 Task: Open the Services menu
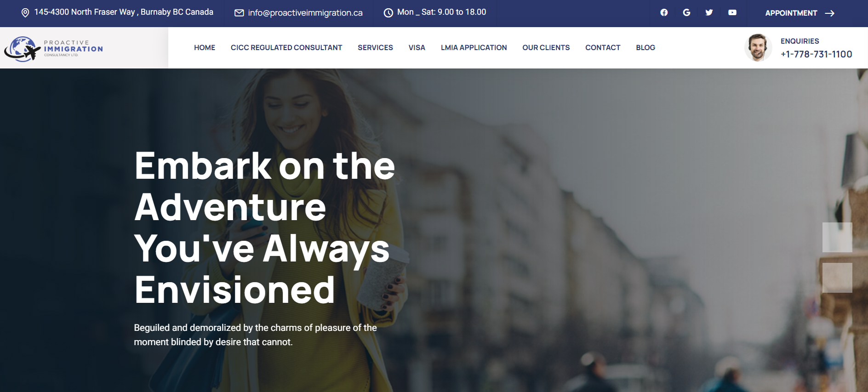point(375,47)
